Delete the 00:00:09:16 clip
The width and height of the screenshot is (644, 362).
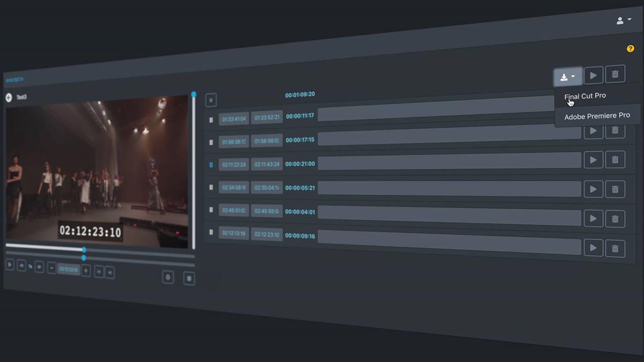click(616, 248)
